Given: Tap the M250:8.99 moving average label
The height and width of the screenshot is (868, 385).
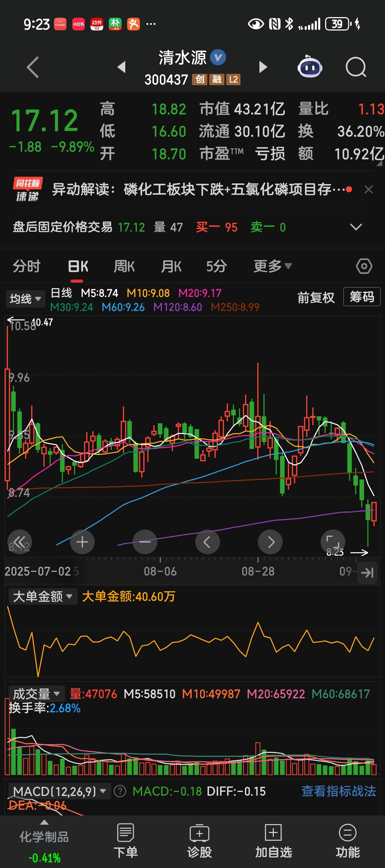Looking at the screenshot, I should (x=235, y=307).
